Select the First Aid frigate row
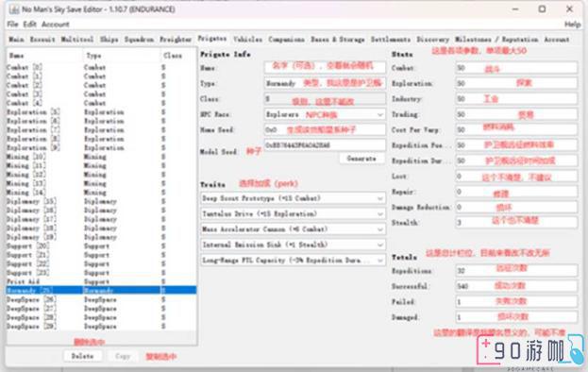The width and height of the screenshot is (588, 372). coord(101,281)
